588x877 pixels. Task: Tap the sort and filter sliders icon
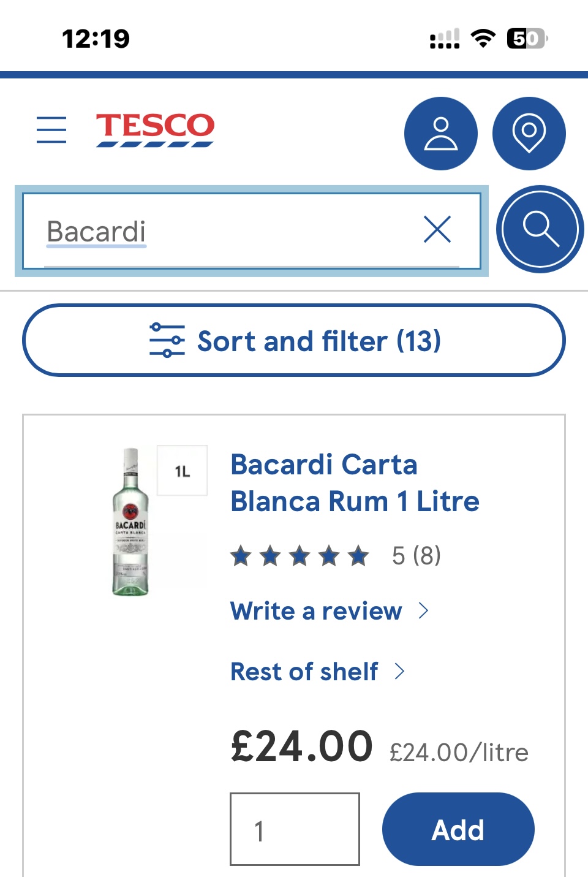coord(167,340)
